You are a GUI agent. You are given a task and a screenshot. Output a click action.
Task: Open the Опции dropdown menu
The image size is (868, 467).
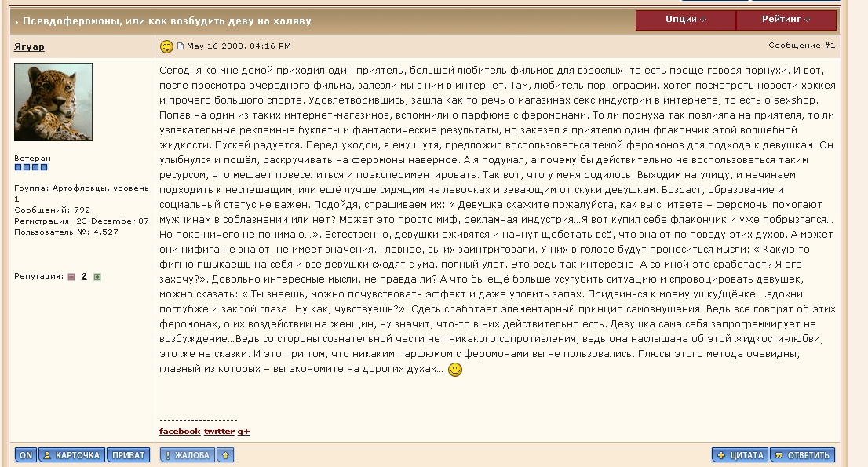[x=685, y=20]
